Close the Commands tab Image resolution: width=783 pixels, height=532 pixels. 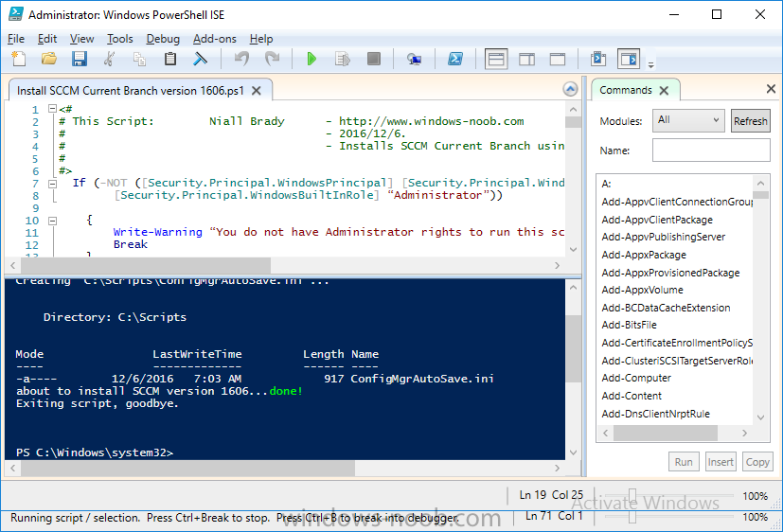[664, 90]
